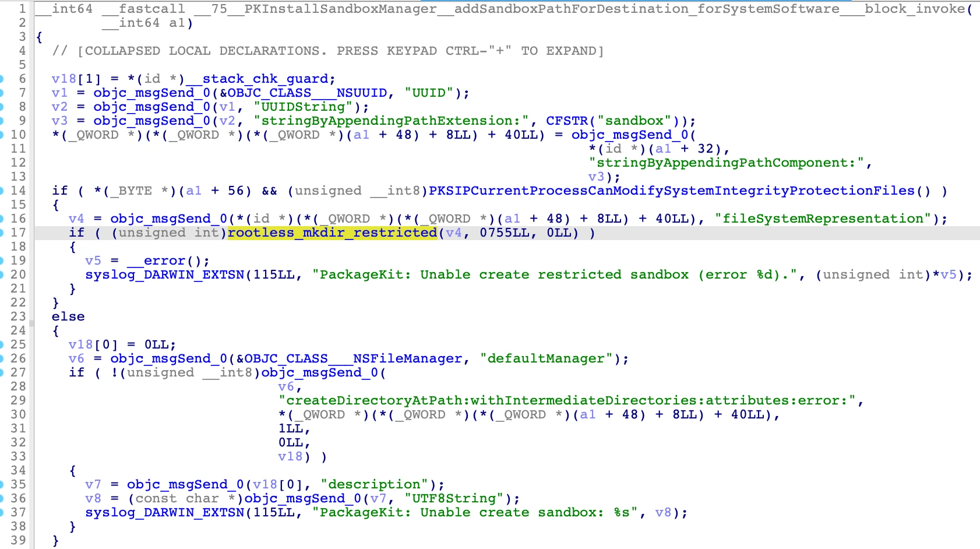The height and width of the screenshot is (549, 980).
Task: Toggle breakpoint dot beside line 37
Action: coord(1,512)
